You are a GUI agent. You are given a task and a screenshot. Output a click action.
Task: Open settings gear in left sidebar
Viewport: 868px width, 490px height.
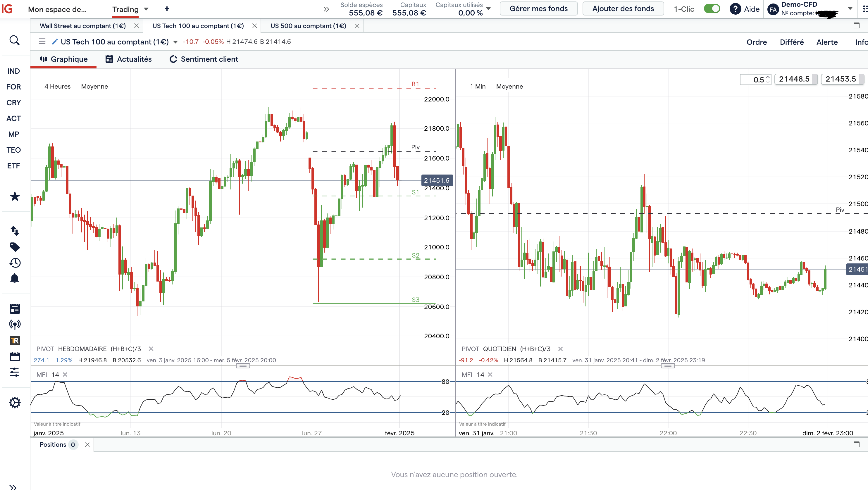click(15, 403)
